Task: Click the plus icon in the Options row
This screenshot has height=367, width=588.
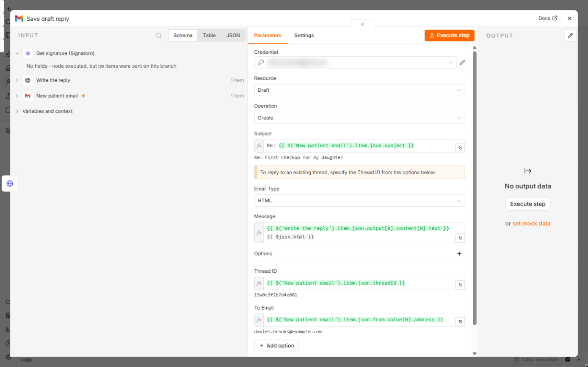Action: [x=459, y=254]
